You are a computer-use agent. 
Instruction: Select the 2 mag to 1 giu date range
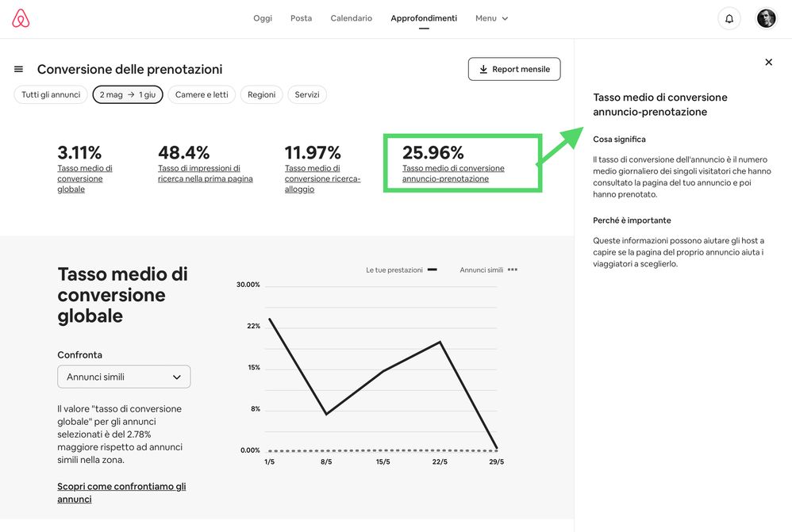(128, 95)
